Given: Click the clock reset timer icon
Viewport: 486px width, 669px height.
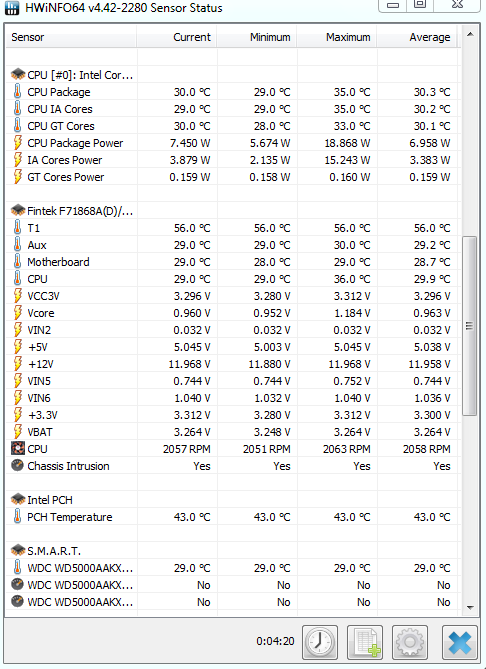Looking at the screenshot, I should click(x=320, y=642).
